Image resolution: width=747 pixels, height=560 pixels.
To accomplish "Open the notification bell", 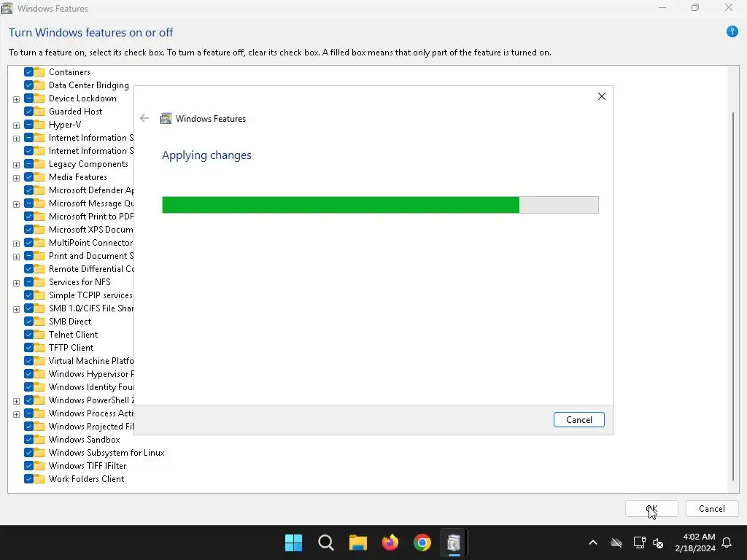I will click(727, 542).
